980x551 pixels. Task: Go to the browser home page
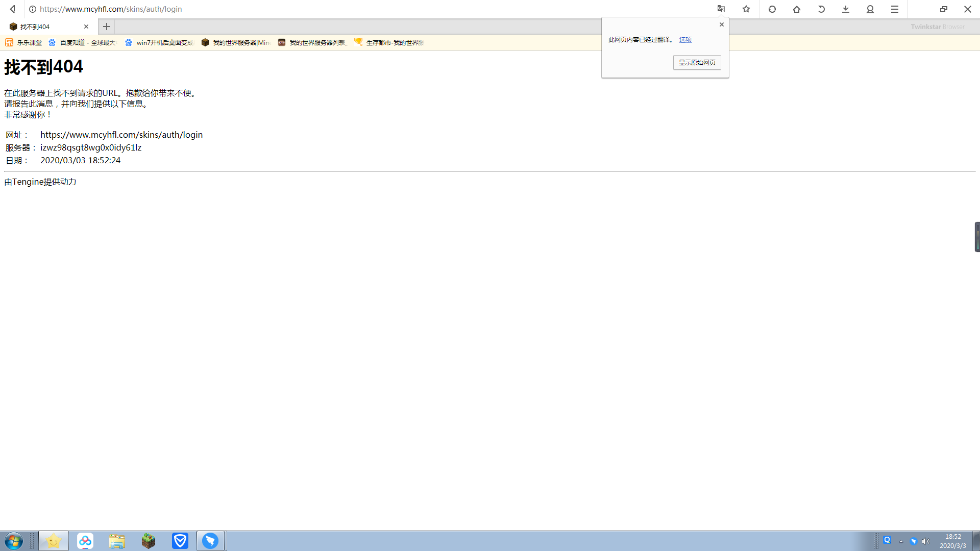(x=797, y=9)
